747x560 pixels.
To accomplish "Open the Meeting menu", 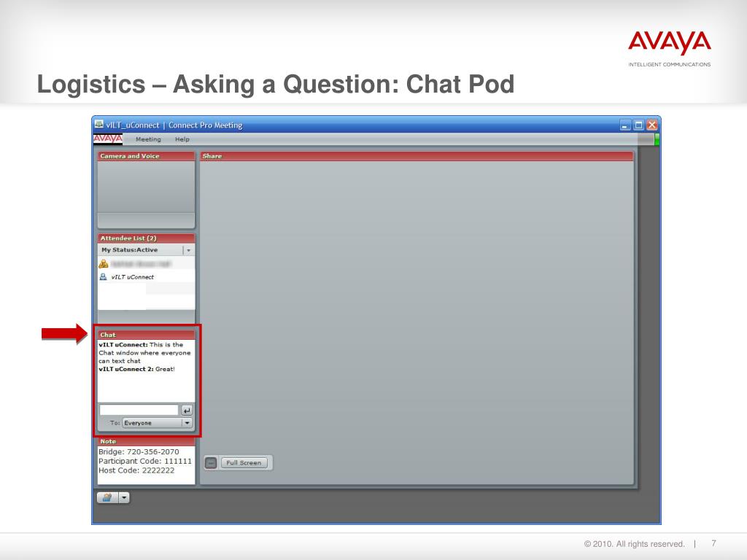I will [x=148, y=139].
